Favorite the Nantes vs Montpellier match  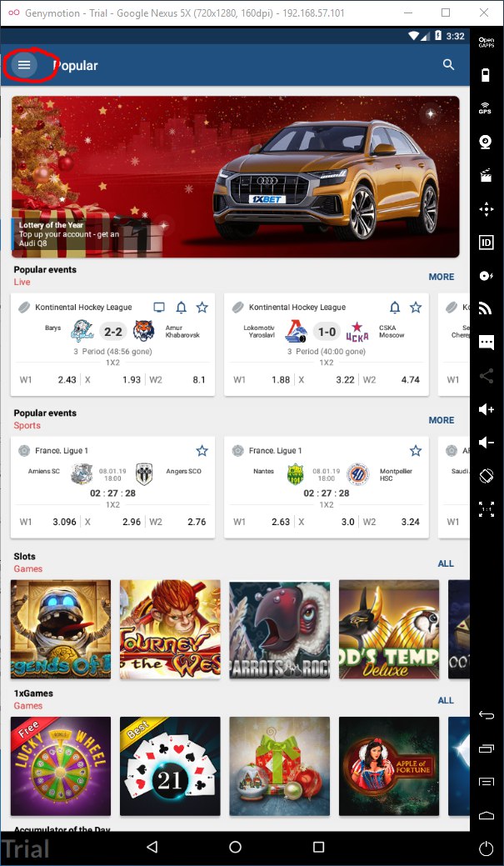pyautogui.click(x=416, y=451)
